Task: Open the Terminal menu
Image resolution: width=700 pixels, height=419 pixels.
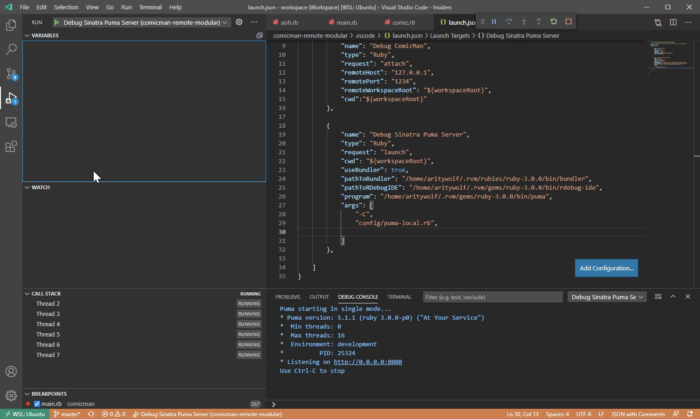Action: (150, 7)
